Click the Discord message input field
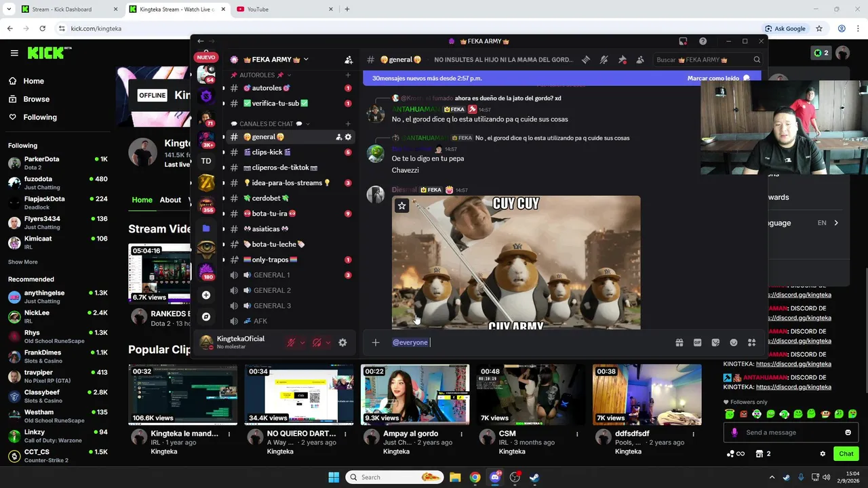 point(529,342)
